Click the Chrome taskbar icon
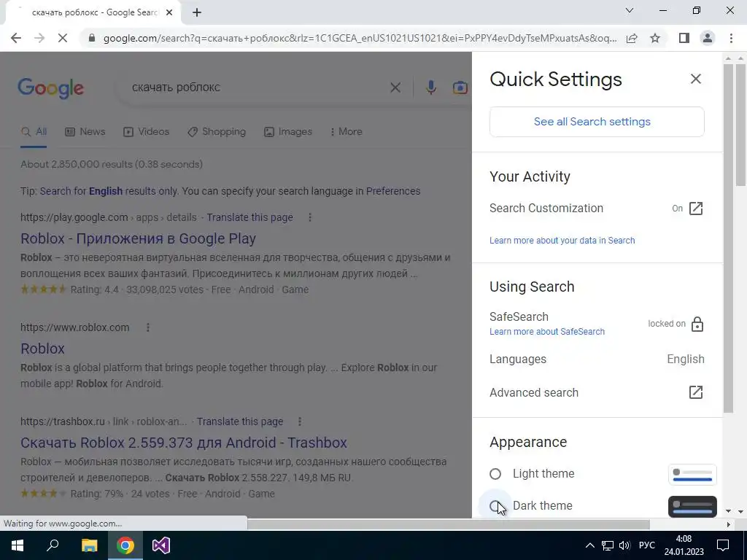 [x=125, y=545]
